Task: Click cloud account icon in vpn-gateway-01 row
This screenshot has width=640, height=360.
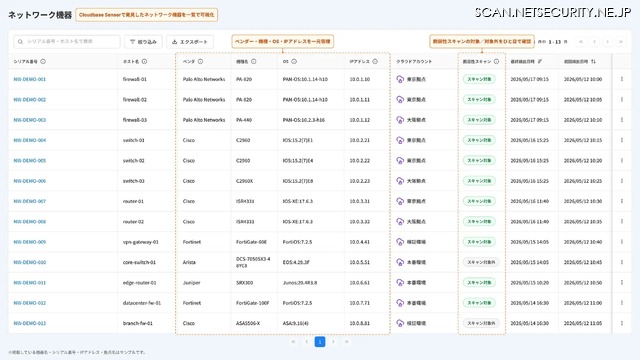Action: [400, 242]
